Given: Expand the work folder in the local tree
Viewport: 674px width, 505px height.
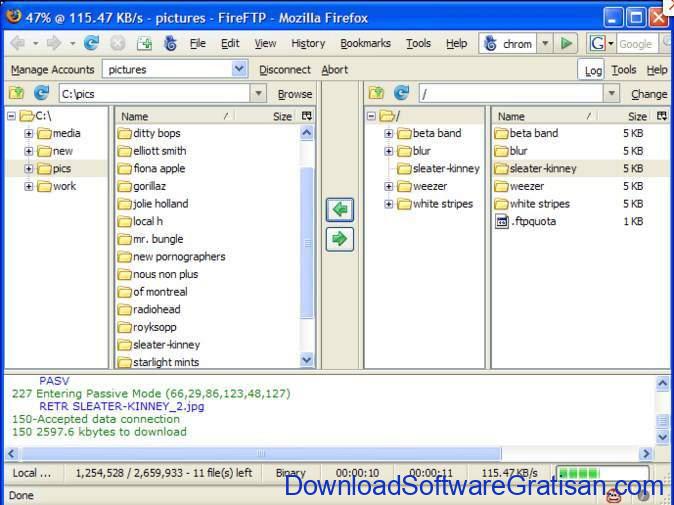Looking at the screenshot, I should pyautogui.click(x=28, y=186).
